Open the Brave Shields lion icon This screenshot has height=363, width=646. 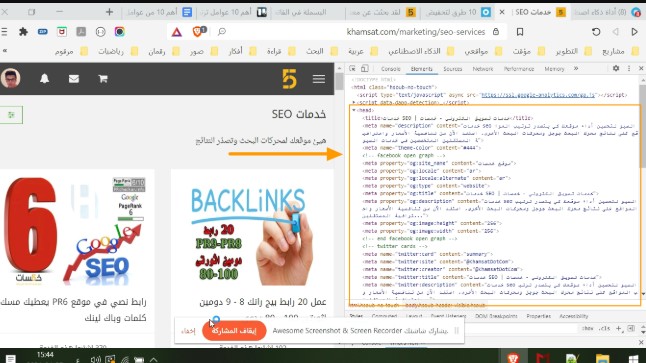coord(198,32)
